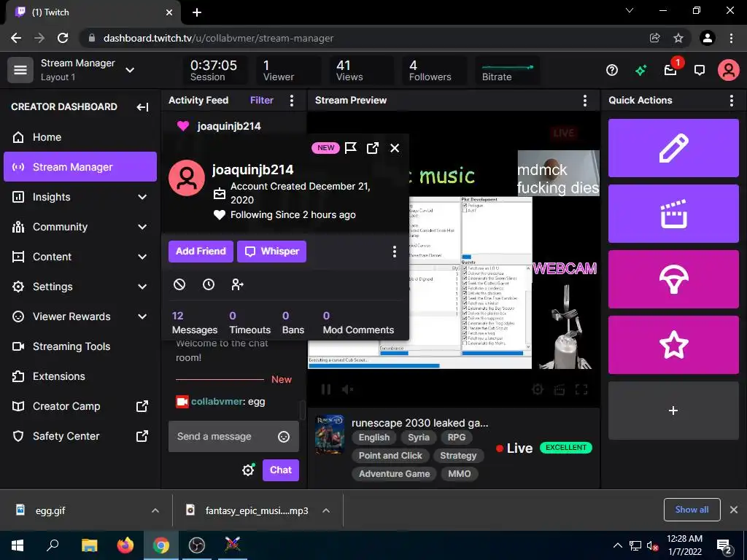Click the Whisper button
Screen dimensions: 747x560
271,252
